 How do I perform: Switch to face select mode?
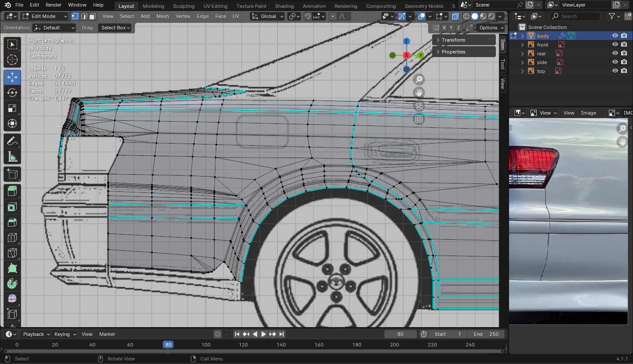tap(92, 16)
